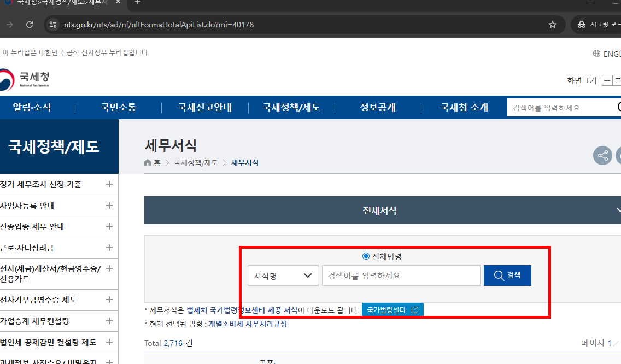621x364 pixels.
Task: Click the home icon in the breadcrumb
Action: click(147, 162)
